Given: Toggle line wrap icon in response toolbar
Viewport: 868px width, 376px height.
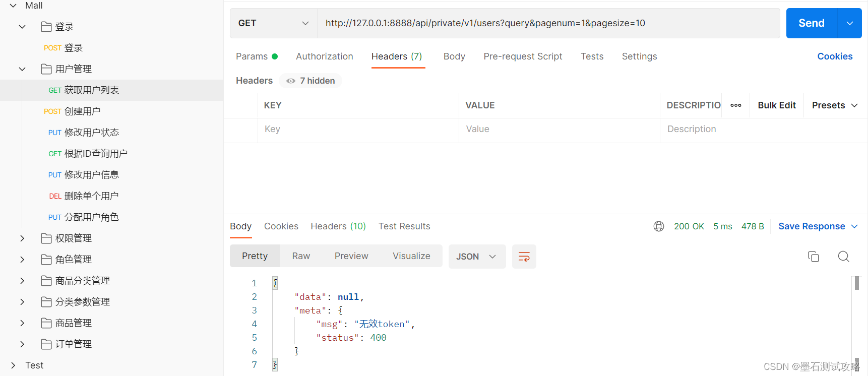Looking at the screenshot, I should pos(524,257).
